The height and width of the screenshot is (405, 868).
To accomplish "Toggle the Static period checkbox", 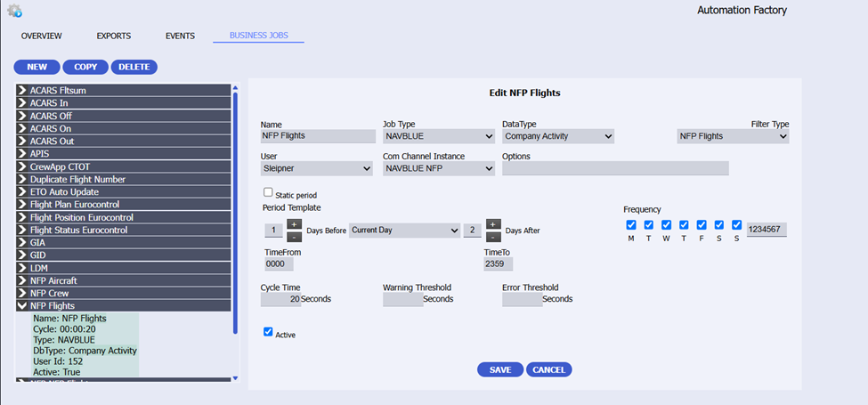I will (268, 192).
